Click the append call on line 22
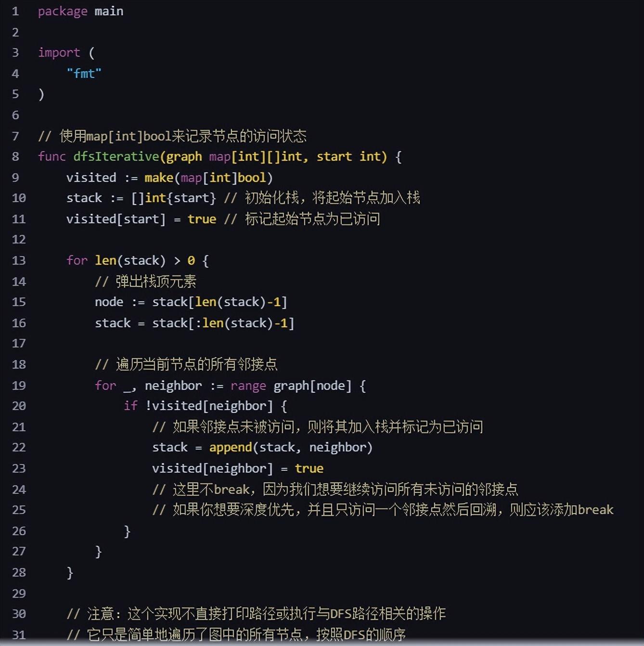 (x=230, y=447)
